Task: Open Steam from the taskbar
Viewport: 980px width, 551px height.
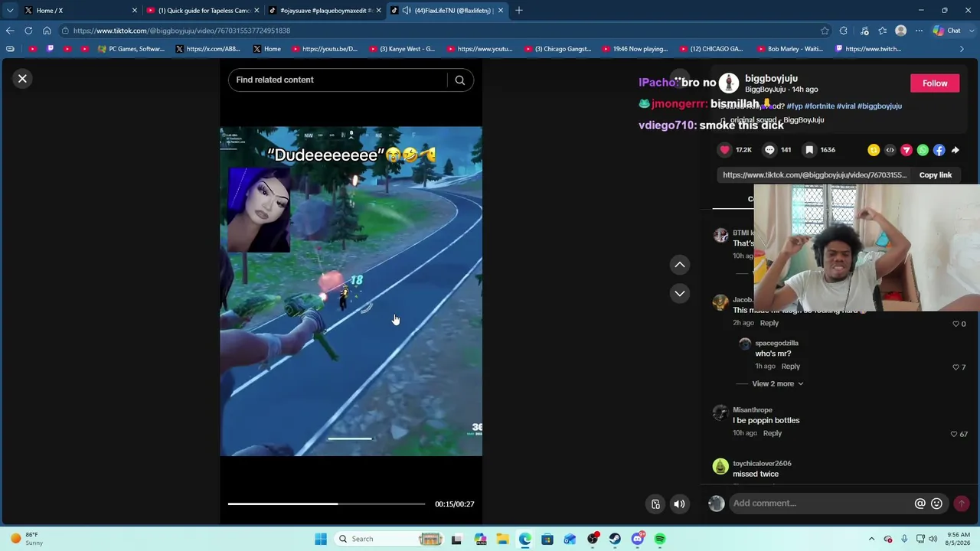Action: (615, 539)
